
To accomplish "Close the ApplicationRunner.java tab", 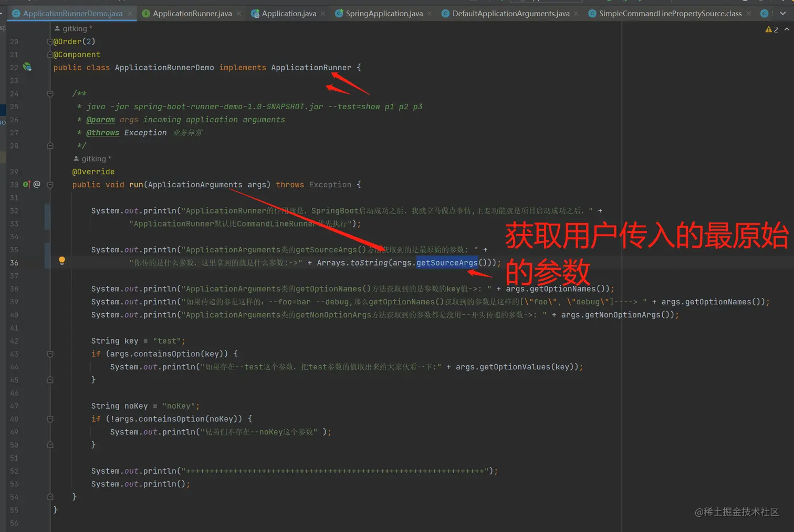I will point(239,14).
